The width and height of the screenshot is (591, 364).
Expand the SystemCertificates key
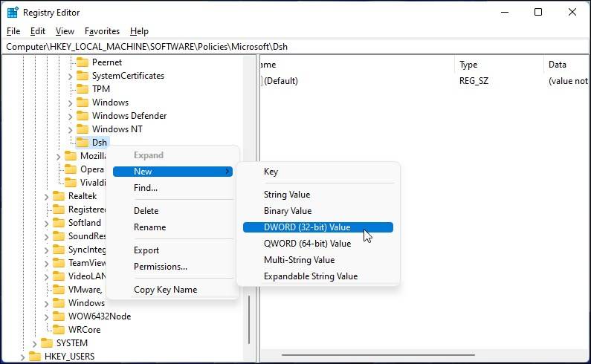[x=70, y=76]
